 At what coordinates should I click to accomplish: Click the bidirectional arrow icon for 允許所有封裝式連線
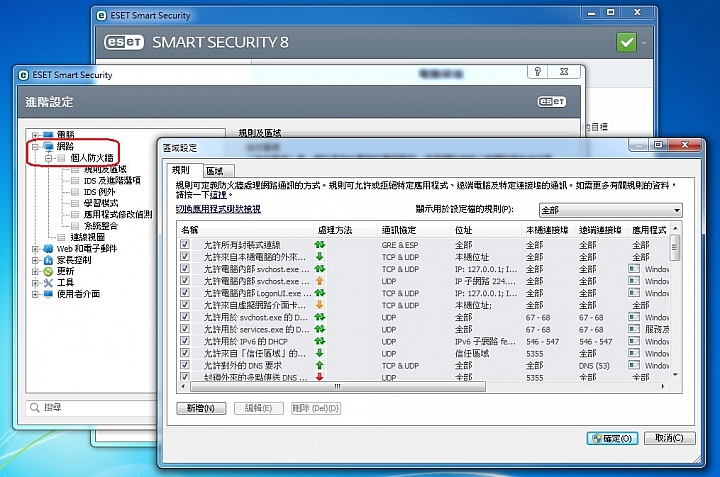(320, 245)
